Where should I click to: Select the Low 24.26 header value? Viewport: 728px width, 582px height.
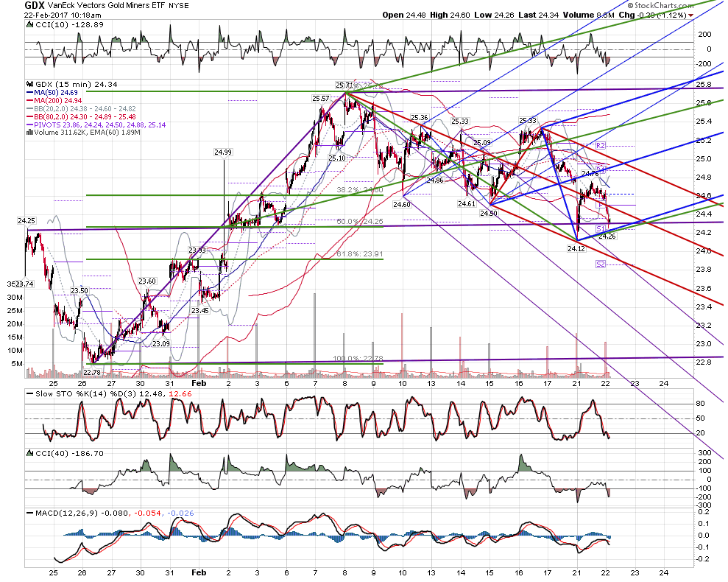pos(494,15)
